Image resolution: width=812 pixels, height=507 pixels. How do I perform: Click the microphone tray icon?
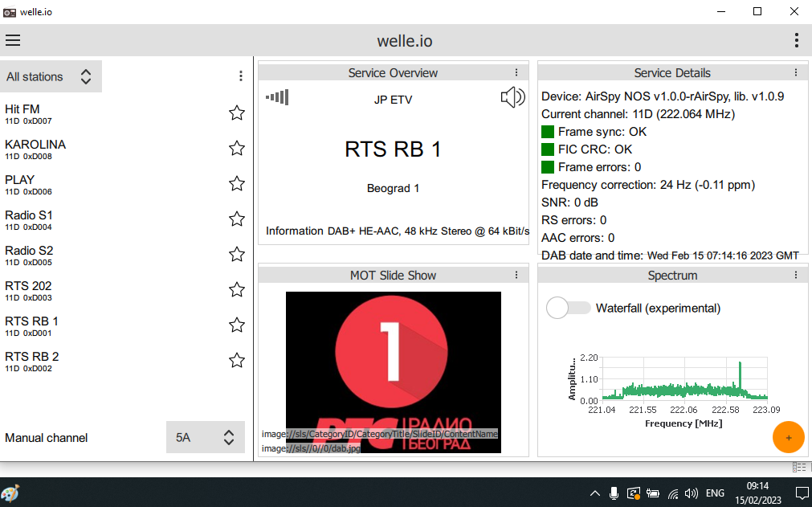click(614, 493)
